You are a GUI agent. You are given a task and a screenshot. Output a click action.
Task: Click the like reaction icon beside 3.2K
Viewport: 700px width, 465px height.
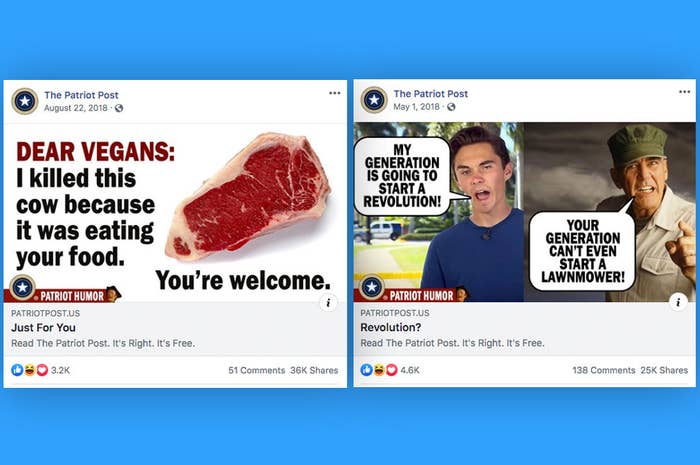17,370
